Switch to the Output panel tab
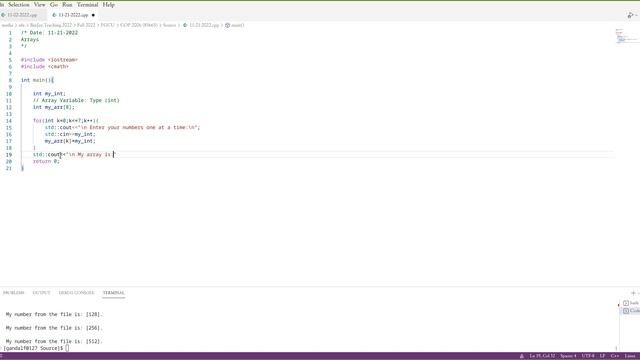This screenshot has height=360, width=640. 41,293
